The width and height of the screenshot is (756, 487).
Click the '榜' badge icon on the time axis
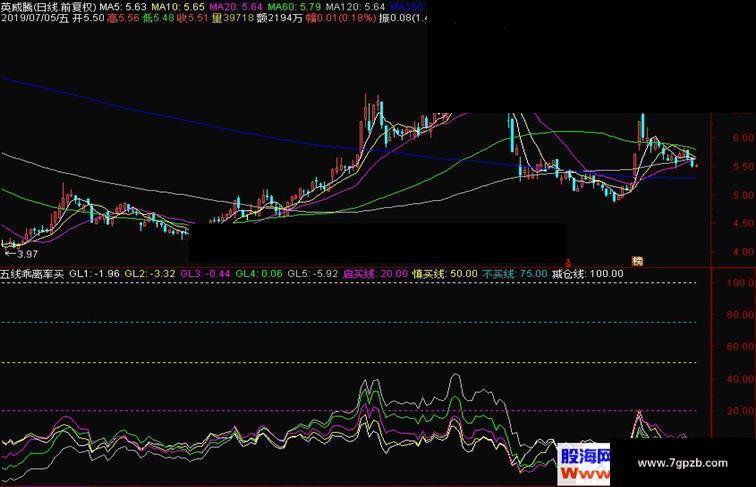637,261
